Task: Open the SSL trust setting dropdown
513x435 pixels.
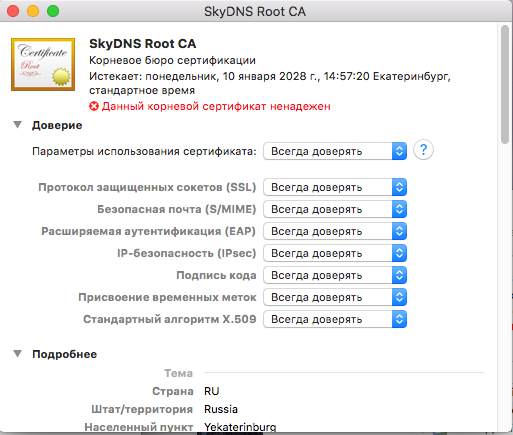Action: 335,187
